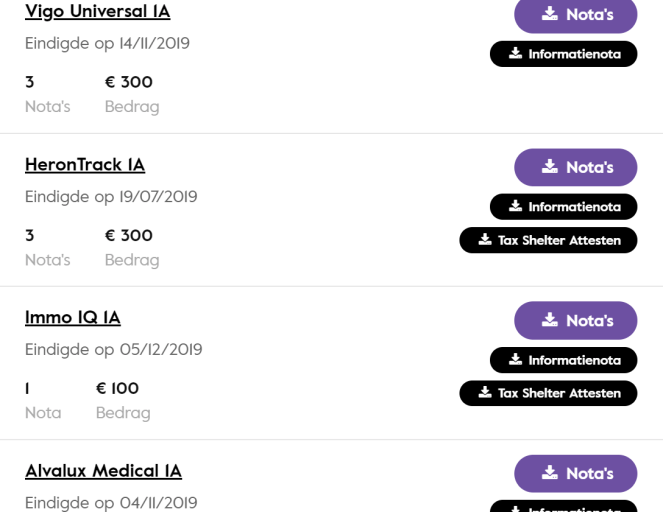Click download icon on Immo IQ Informatienota button
663x512 pixels.
tap(515, 360)
